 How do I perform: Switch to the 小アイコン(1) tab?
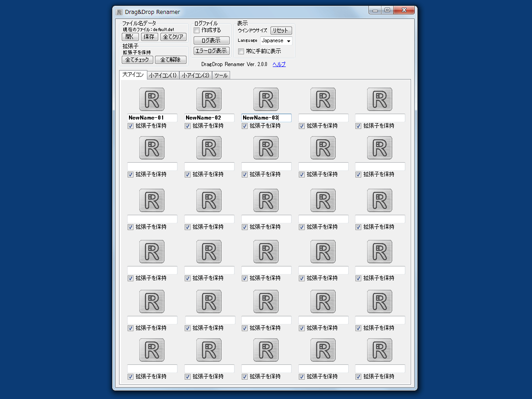(163, 75)
